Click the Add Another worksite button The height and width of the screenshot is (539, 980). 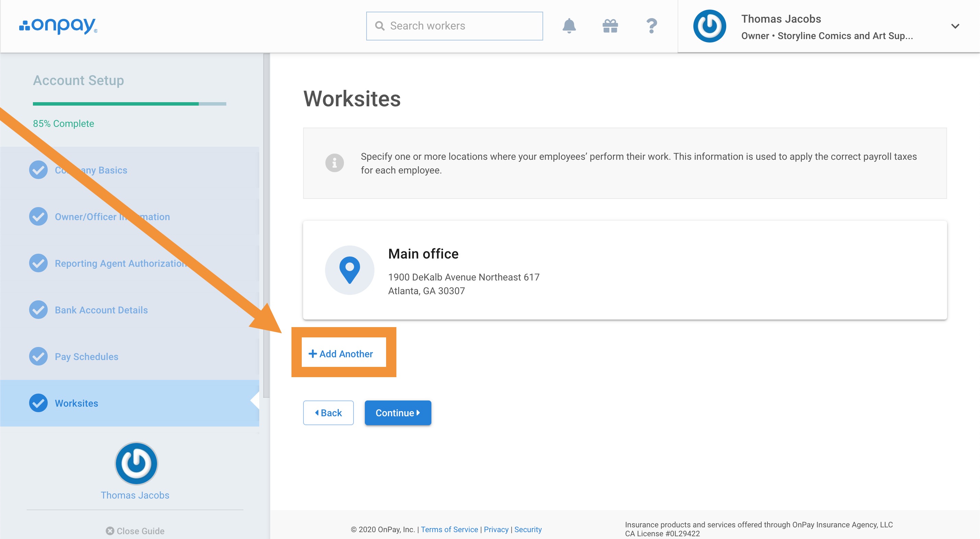[x=341, y=354]
